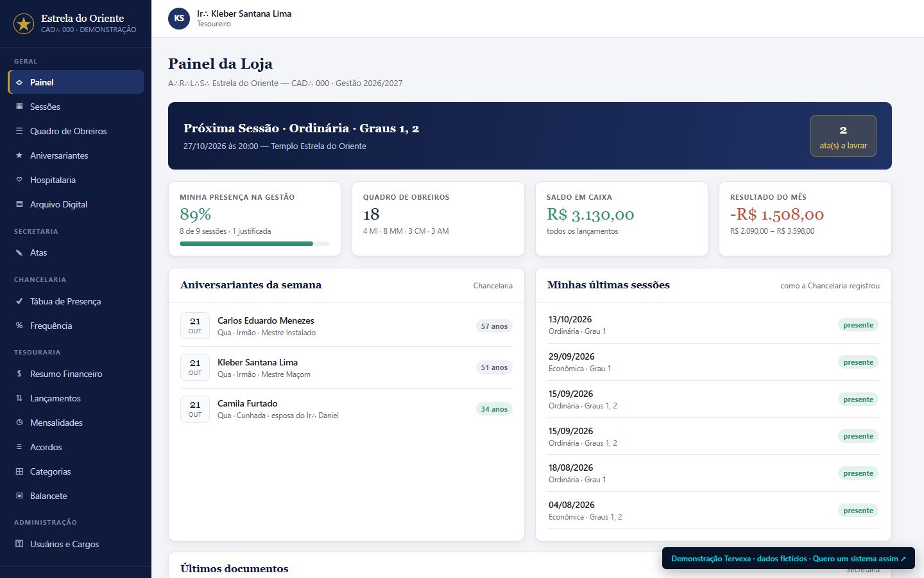Select the Quadro de Obreiros stat card
The width and height of the screenshot is (924, 578).
coord(438,218)
